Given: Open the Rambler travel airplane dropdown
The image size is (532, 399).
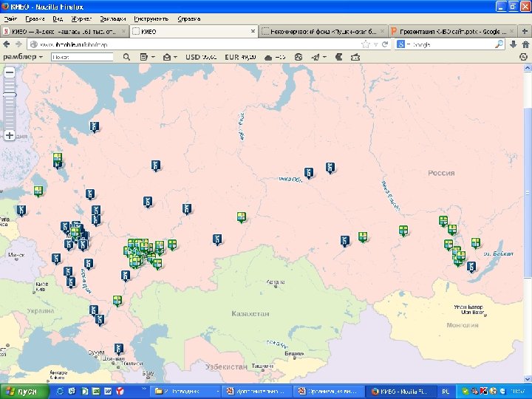Looking at the screenshot, I should pos(318,57).
